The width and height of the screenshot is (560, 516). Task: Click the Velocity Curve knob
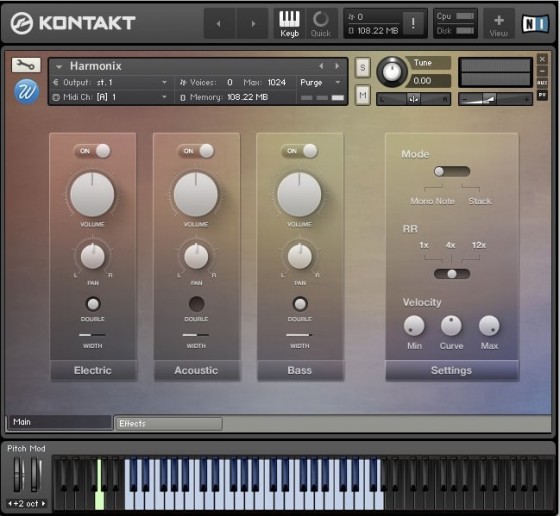(451, 326)
